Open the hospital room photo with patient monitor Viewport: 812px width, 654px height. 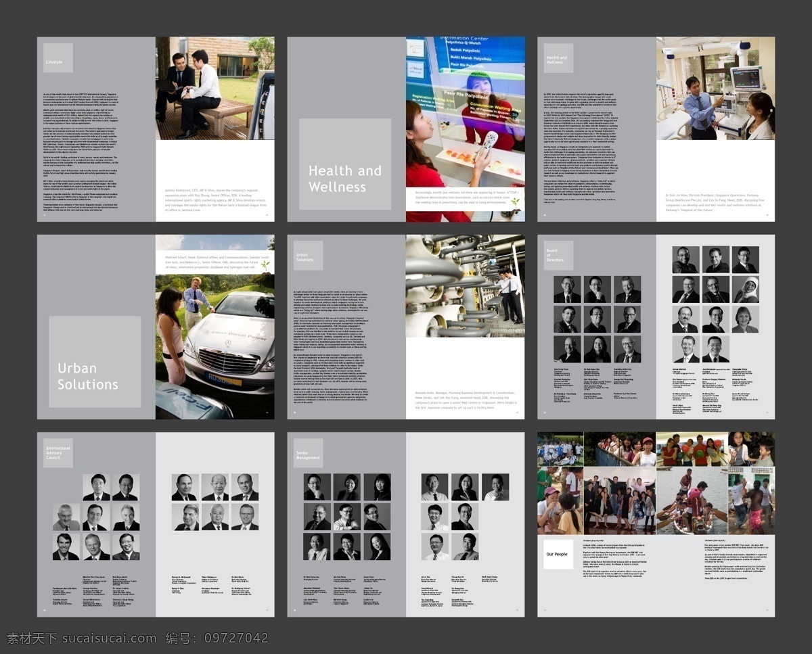click(x=715, y=88)
